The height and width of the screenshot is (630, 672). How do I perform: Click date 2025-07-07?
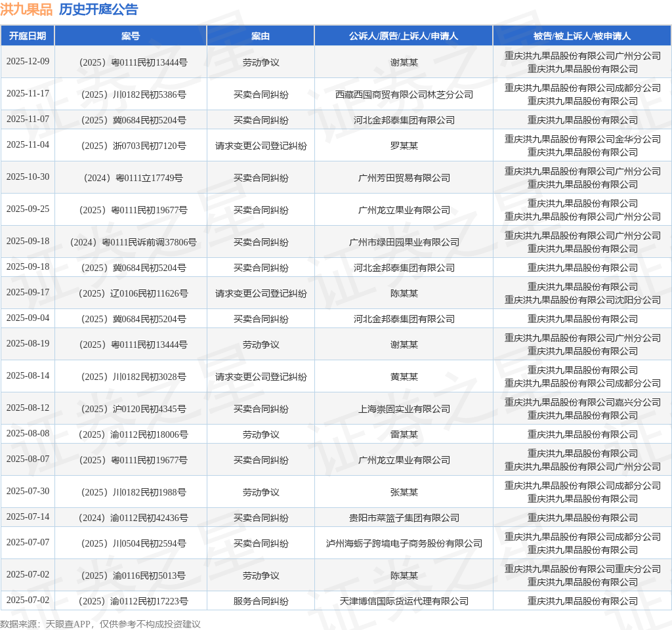[x=28, y=543]
